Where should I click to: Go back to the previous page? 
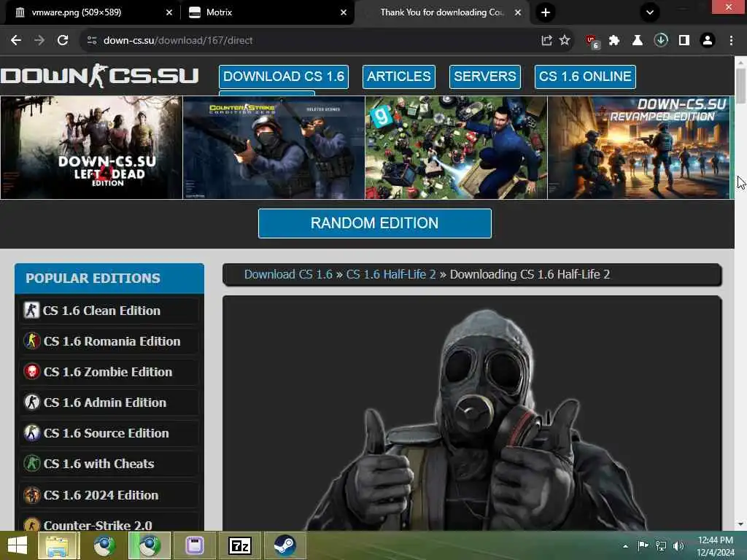pos(16,41)
